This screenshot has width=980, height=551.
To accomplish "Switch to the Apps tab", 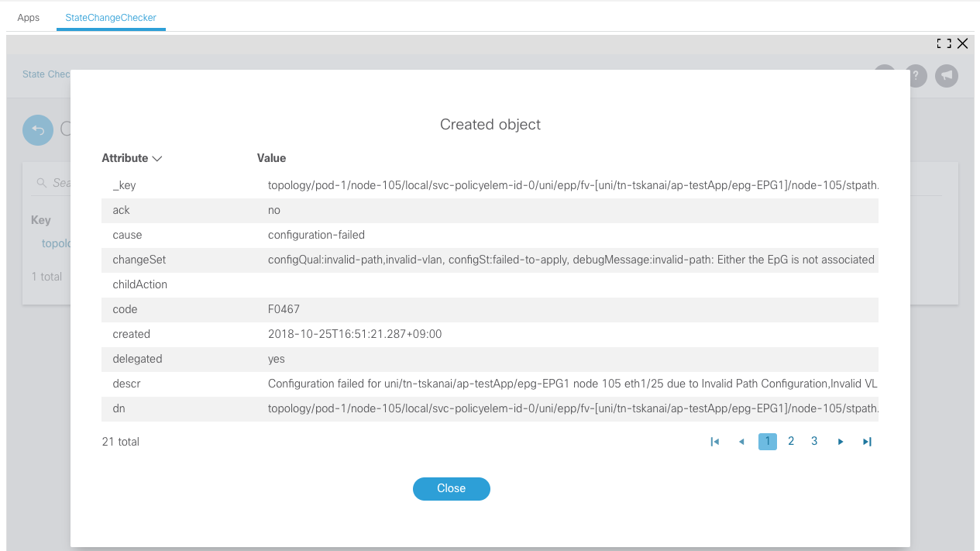I will [28, 17].
